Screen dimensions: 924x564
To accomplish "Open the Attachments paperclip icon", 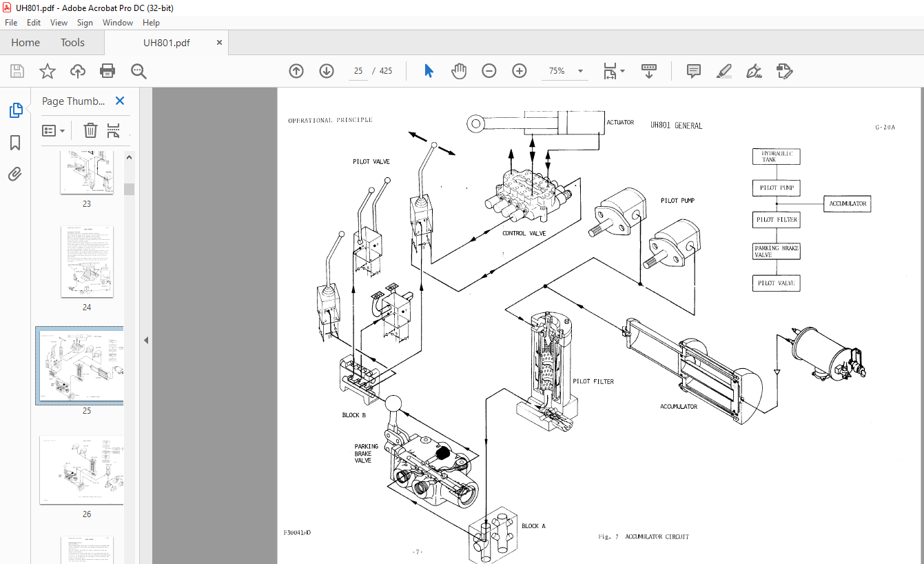I will pyautogui.click(x=15, y=174).
